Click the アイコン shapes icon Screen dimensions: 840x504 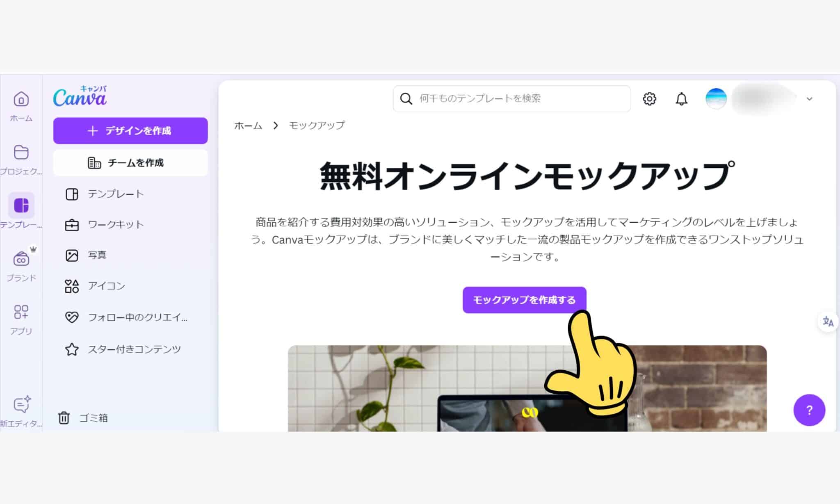coord(72,286)
